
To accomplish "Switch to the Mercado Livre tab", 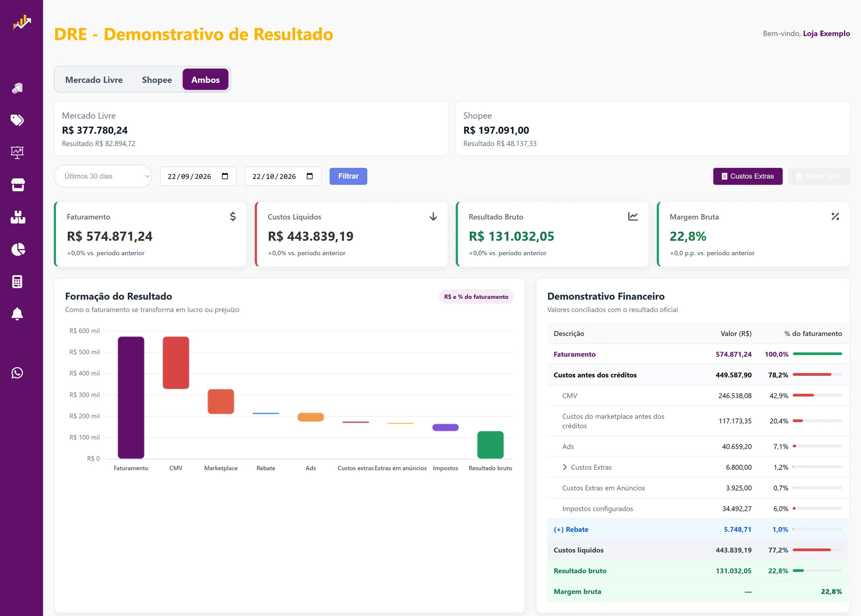I will coord(94,80).
